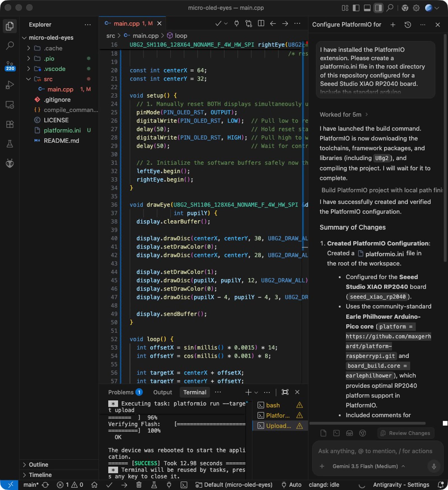Open the Testing flask view
This screenshot has width=448, height=490.
coord(10,144)
